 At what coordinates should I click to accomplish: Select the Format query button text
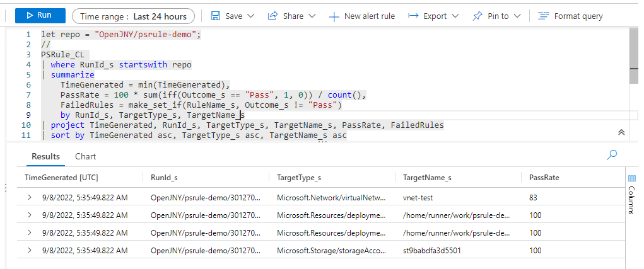578,16
